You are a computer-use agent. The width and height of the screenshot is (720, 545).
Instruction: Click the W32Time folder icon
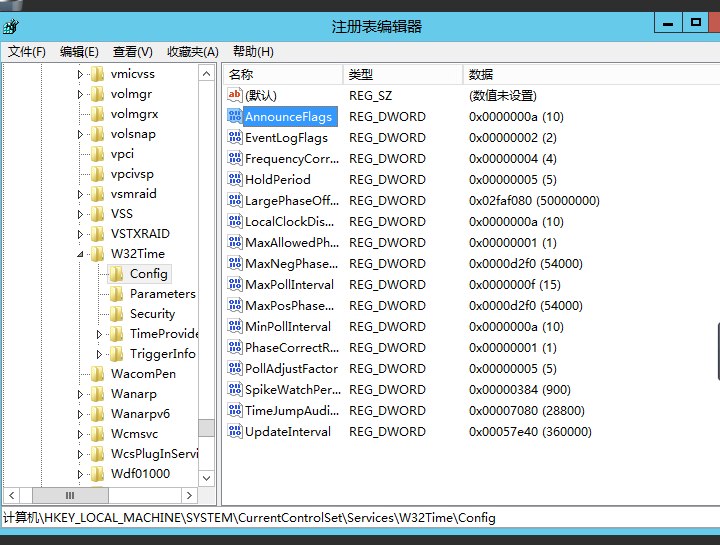click(x=97, y=254)
